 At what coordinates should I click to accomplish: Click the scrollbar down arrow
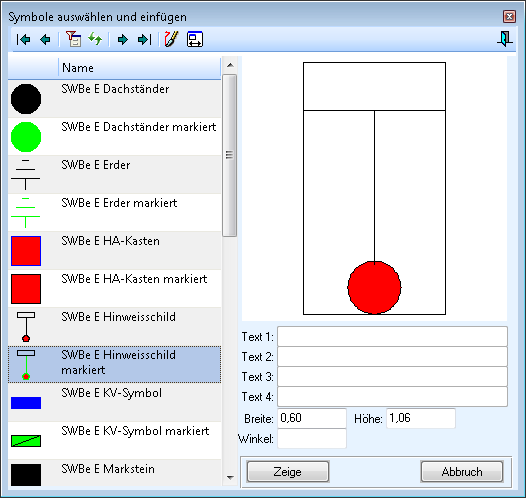tap(230, 477)
